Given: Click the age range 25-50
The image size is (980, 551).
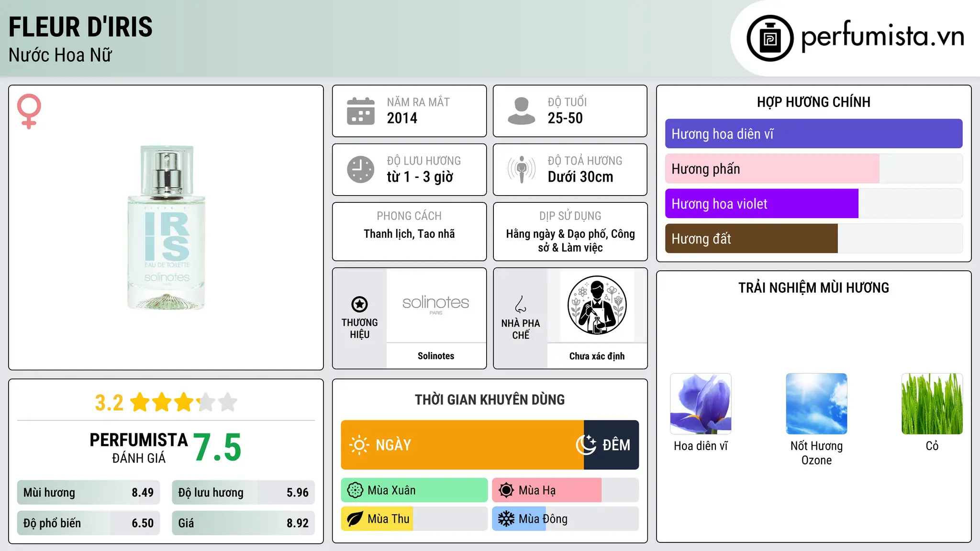Looking at the screenshot, I should tap(565, 118).
